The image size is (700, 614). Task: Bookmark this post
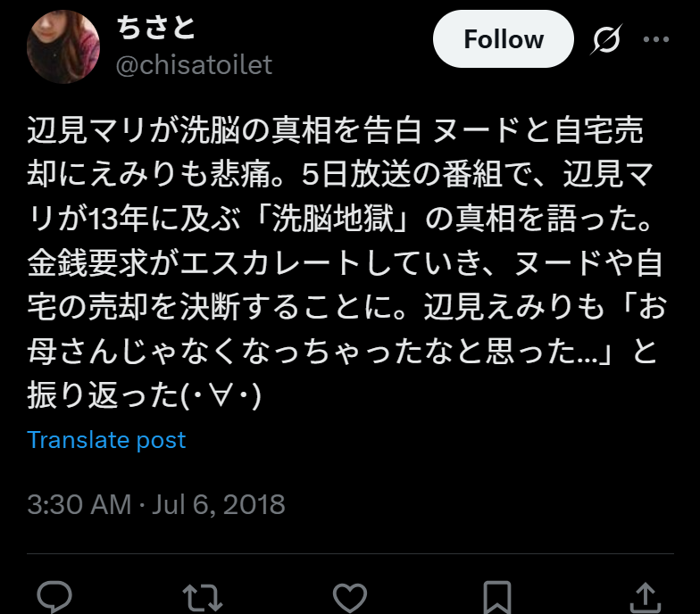tap(497, 597)
